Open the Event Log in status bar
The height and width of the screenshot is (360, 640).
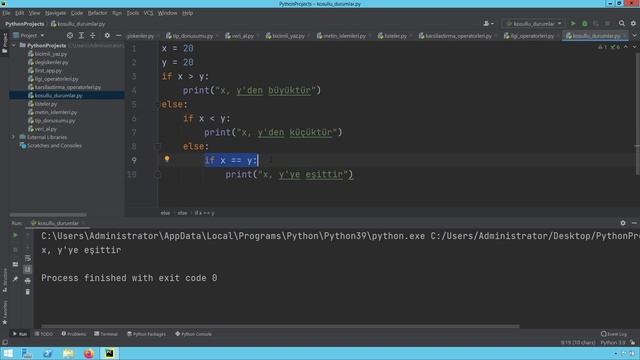pos(614,334)
